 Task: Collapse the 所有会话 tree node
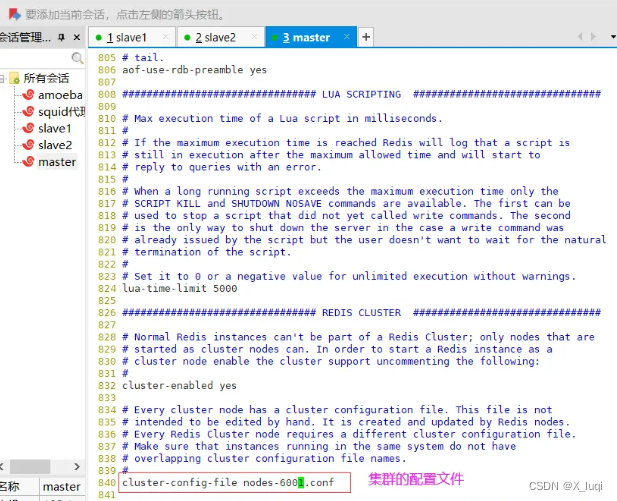[x=2, y=78]
